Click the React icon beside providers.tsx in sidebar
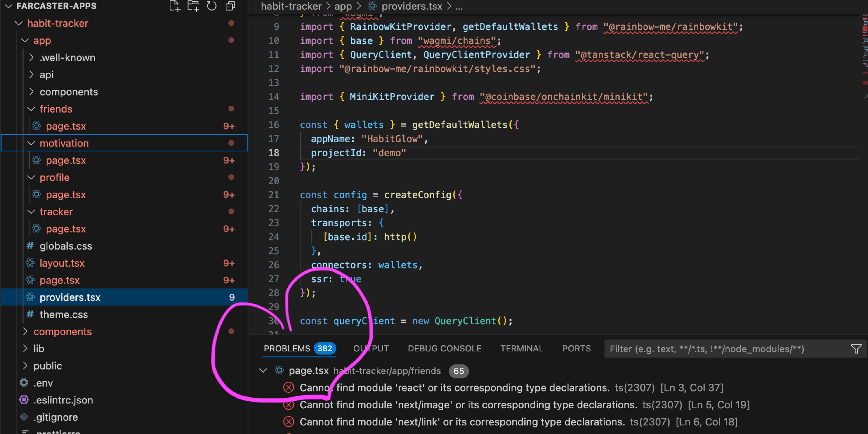This screenshot has height=434, width=868. click(x=30, y=297)
